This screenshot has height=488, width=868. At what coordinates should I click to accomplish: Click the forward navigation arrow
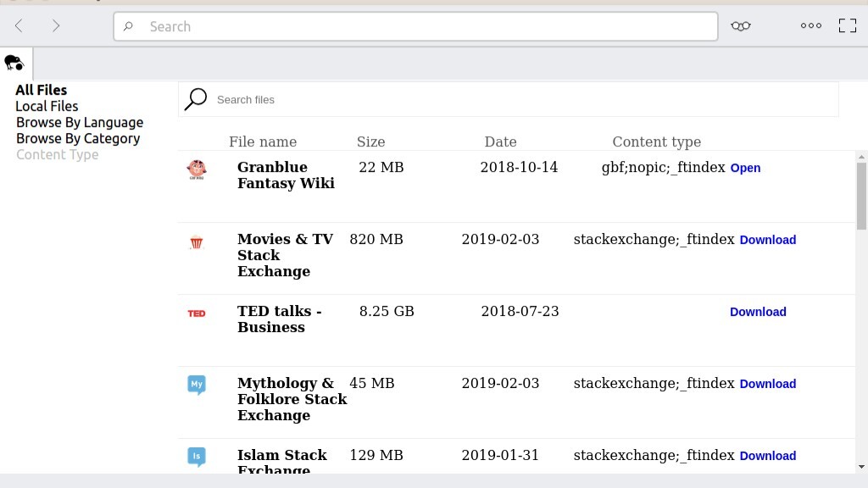(x=56, y=26)
